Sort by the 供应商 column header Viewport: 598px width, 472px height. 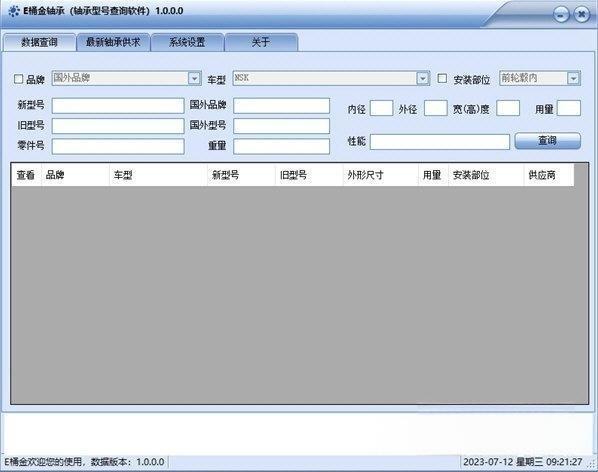pos(549,175)
